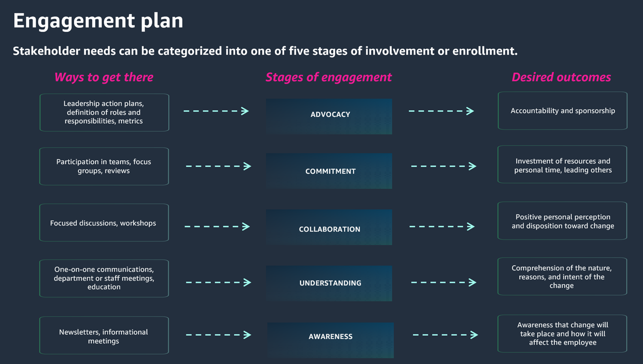Click the Newsletters, informational meetings box
Viewport: 643px width, 364px height.
(x=104, y=335)
